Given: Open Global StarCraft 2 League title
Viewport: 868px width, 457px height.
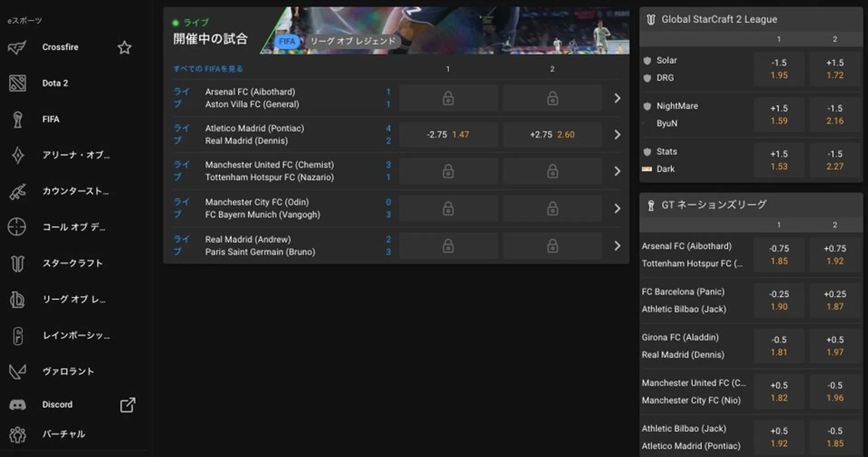Looking at the screenshot, I should click(x=719, y=19).
